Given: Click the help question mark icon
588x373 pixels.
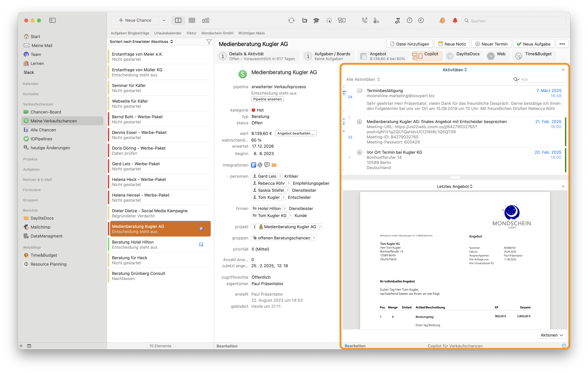Looking at the screenshot, I should point(564,346).
